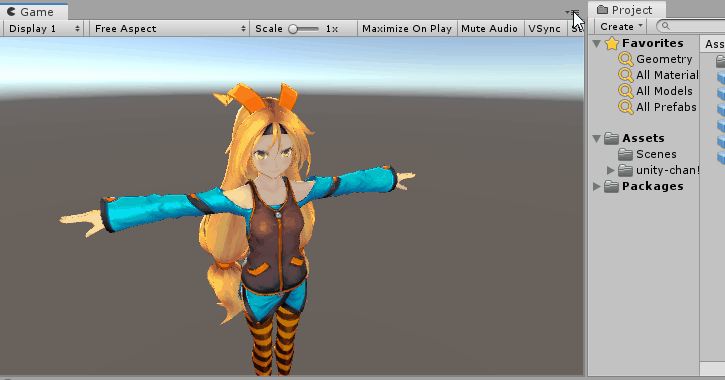Toggle Maximize On Play

click(407, 29)
